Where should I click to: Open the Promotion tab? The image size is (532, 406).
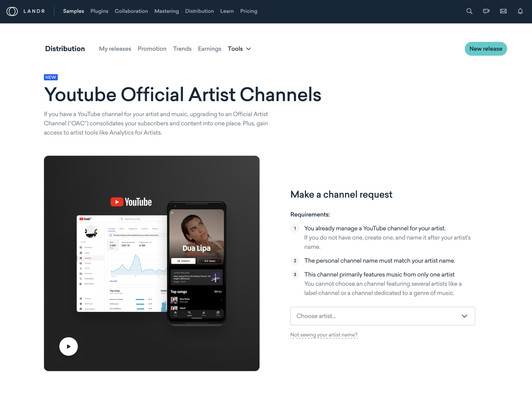(x=152, y=49)
